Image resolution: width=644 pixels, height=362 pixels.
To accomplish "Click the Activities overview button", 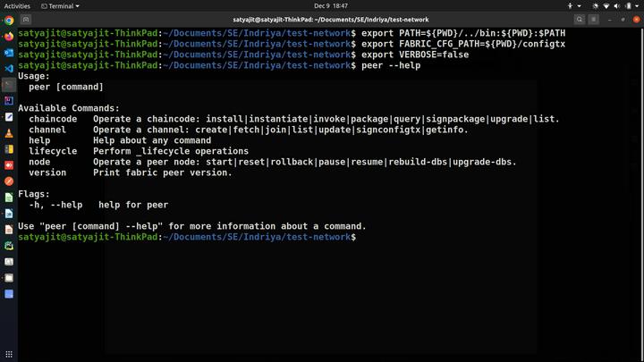I will coord(17,5).
